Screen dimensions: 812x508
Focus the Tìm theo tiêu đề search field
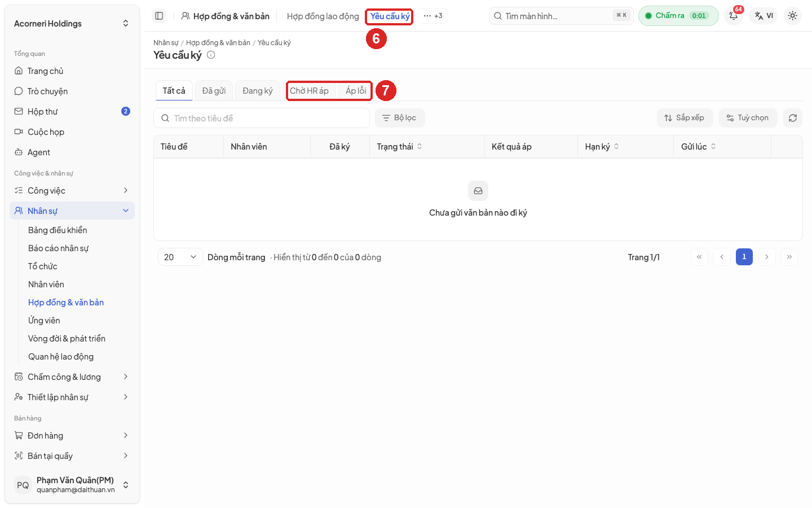pos(262,118)
